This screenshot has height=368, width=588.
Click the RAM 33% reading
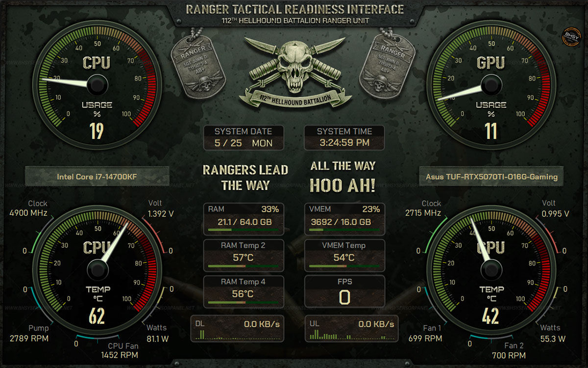(270, 209)
